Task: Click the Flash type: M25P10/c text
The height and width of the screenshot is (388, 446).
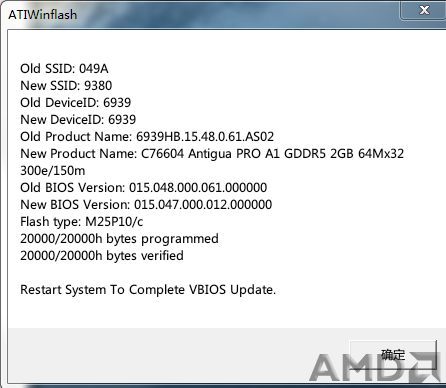Action: [x=82, y=222]
